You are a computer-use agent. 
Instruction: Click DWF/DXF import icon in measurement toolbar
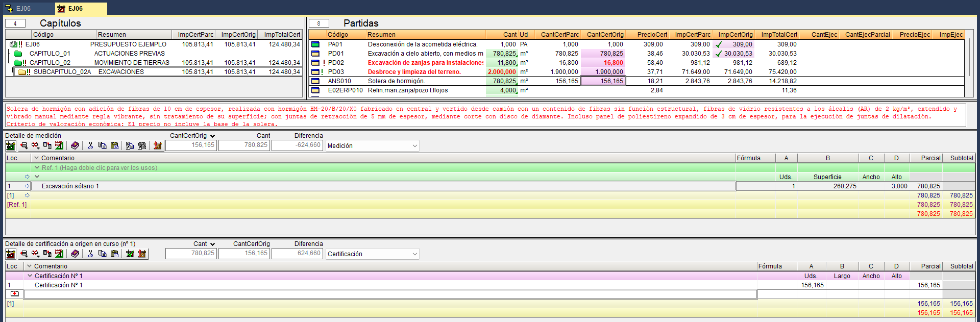point(59,145)
